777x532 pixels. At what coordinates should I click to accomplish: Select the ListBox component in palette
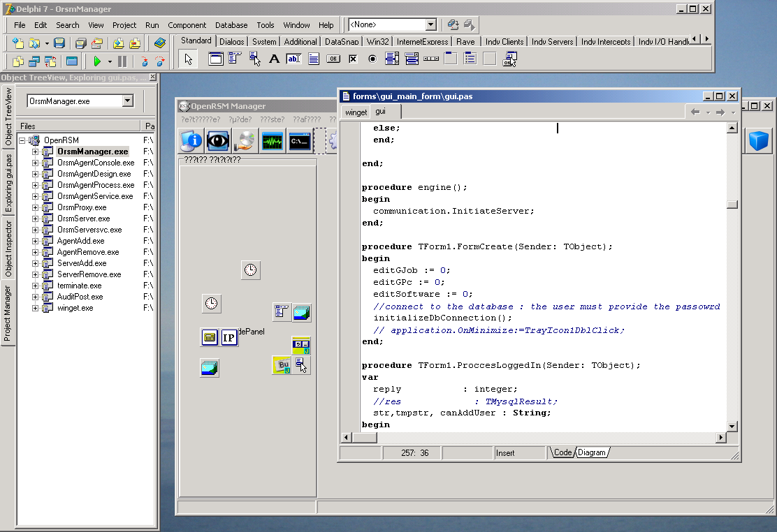[x=392, y=59]
